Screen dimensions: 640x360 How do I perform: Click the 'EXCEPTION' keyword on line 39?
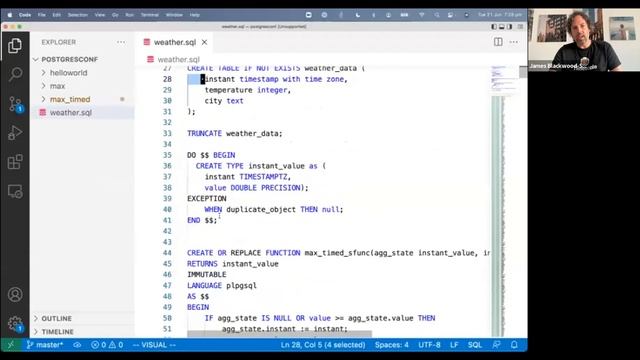(x=207, y=198)
